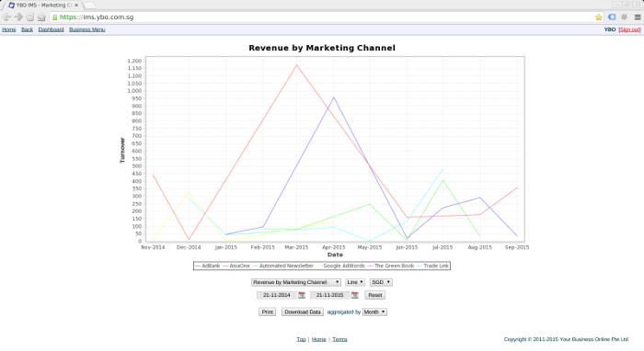644x351 pixels.
Task: Open calendar picker for end date
Action: pyautogui.click(x=355, y=295)
